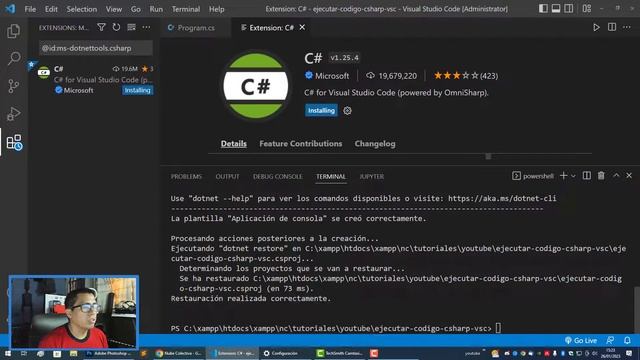Open the Edit menu
The width and height of the screenshot is (640, 360).
(x=51, y=9)
